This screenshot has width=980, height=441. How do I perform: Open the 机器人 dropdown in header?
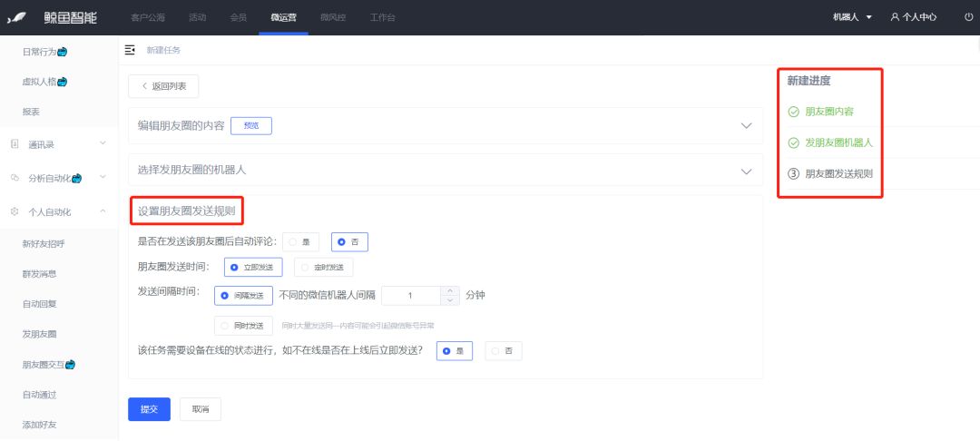point(852,17)
